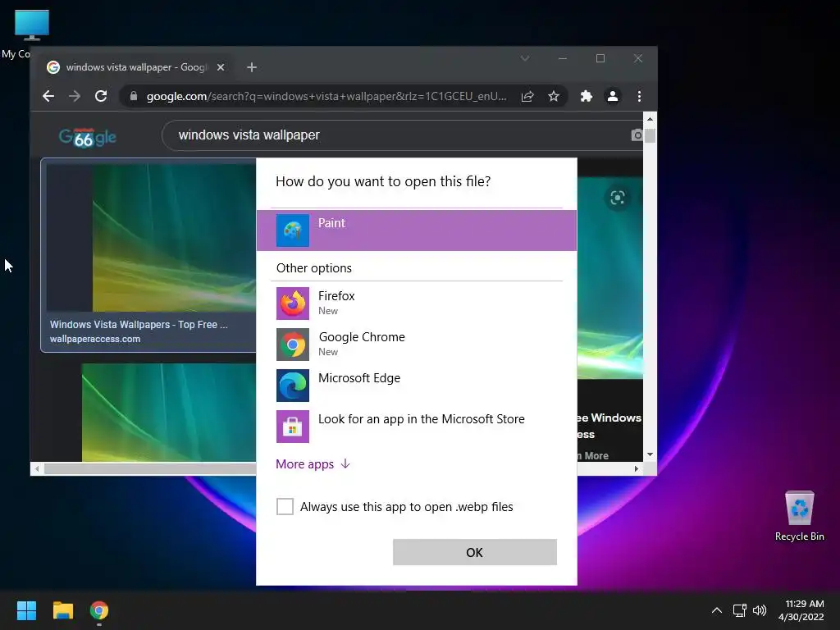
Task: Click Chrome's forward arrow
Action: pyautogui.click(x=75, y=96)
